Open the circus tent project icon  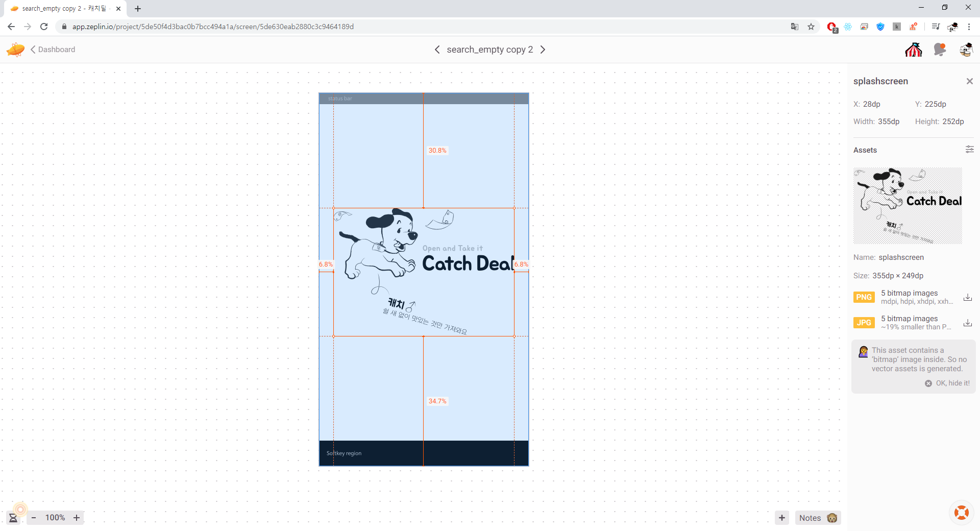click(x=914, y=50)
